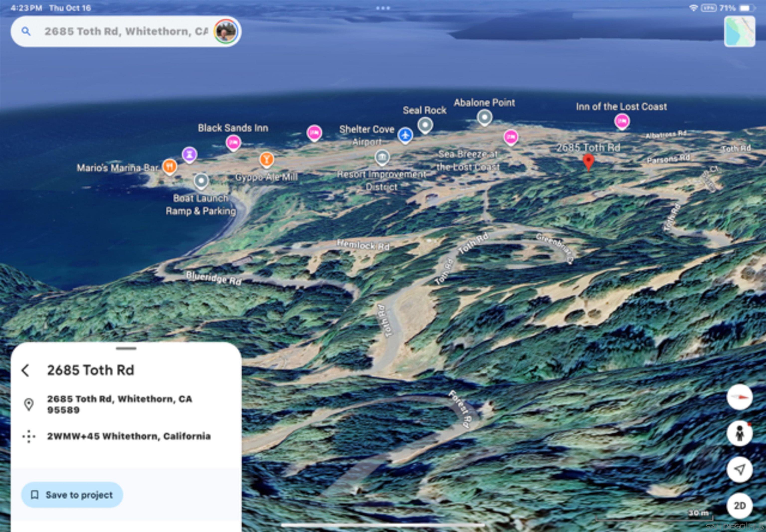Select the Shelter Cove Airport pin
The height and width of the screenshot is (532, 766).
click(405, 135)
